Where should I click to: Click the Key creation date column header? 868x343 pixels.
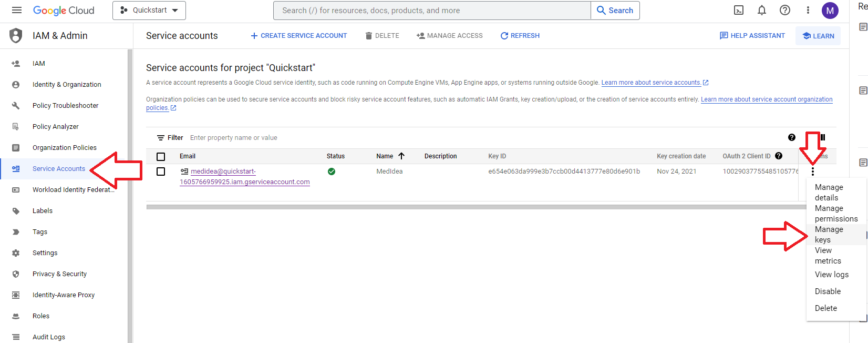681,156
